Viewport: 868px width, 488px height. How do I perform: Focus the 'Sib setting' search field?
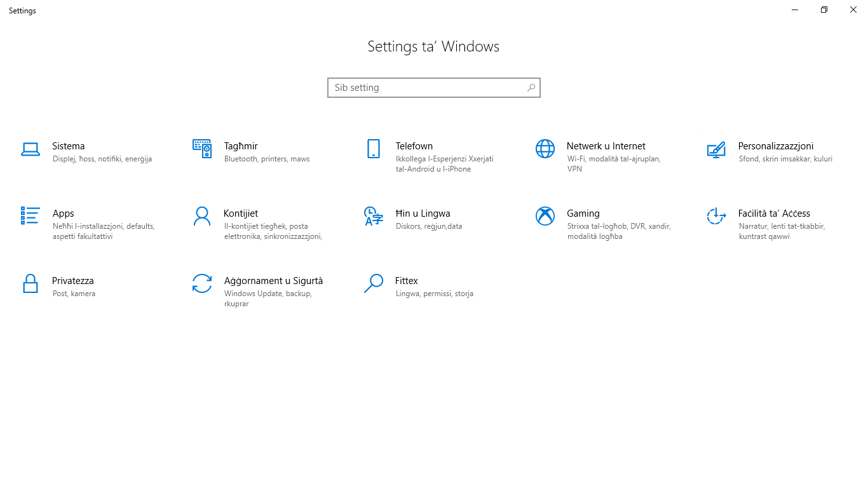[x=434, y=88]
